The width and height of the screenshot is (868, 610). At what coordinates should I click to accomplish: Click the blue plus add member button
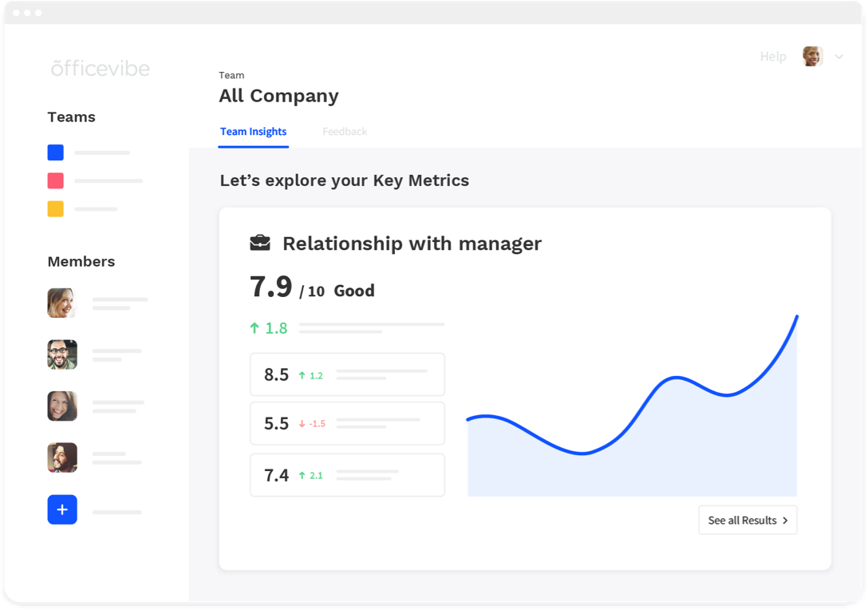(62, 509)
